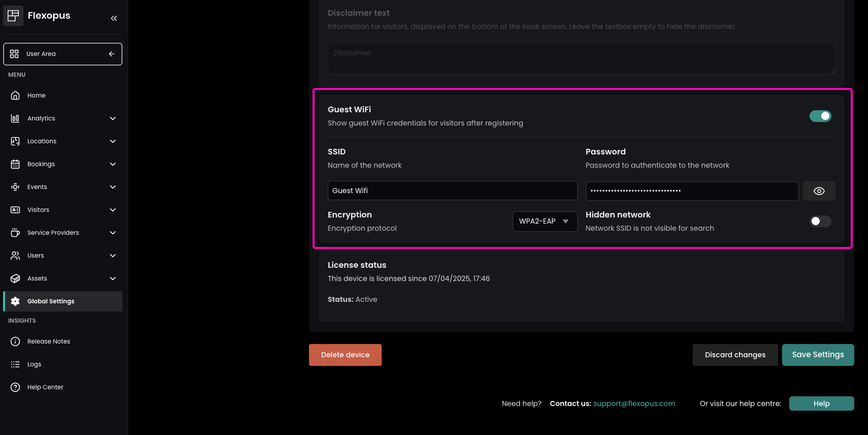The height and width of the screenshot is (435, 868).
Task: Open the WPA2-EAP encryption dropdown
Action: coord(545,222)
